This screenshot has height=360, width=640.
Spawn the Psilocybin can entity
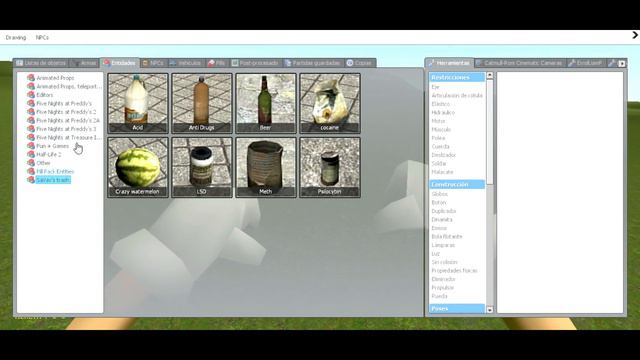pos(330,167)
